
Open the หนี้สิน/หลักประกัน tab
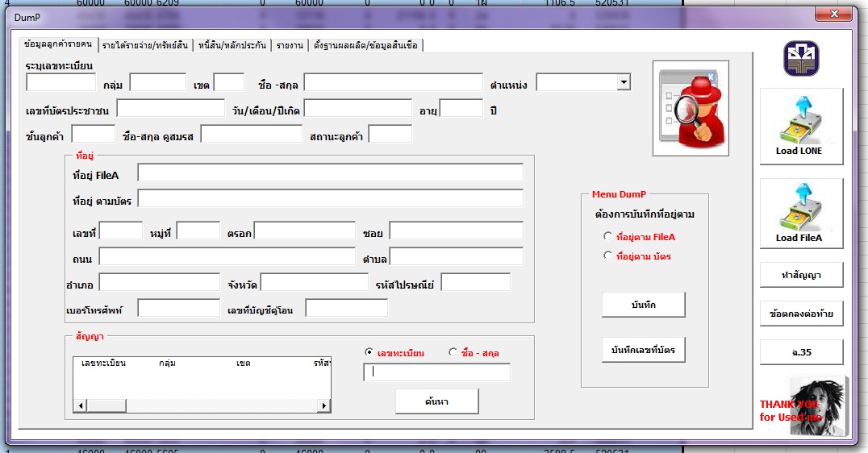tap(232, 45)
